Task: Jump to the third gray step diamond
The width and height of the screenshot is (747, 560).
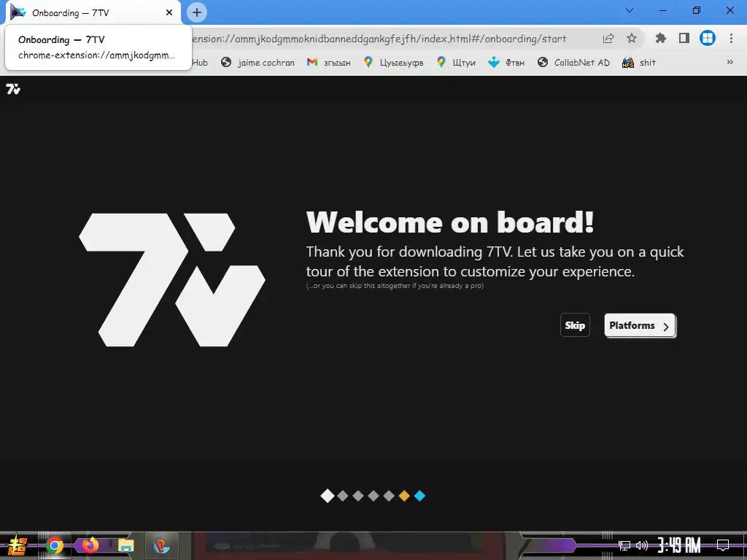Action: click(358, 496)
